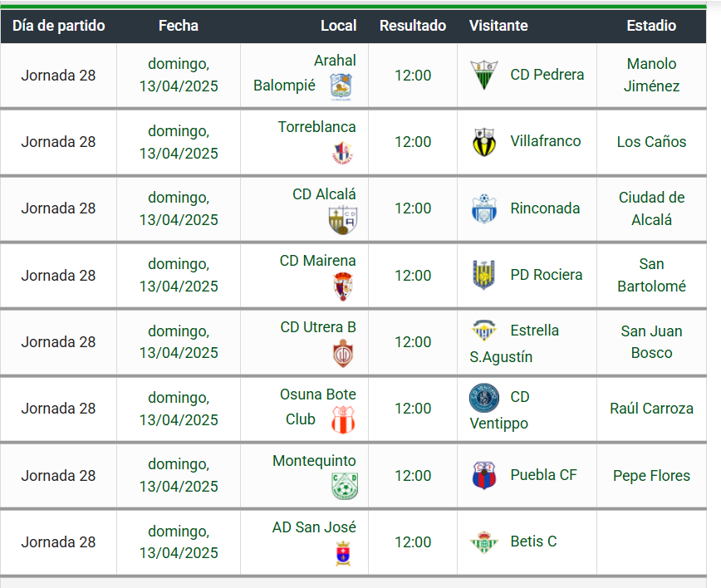Click the PD Rociera crest icon
The image size is (721, 588).
(483, 275)
